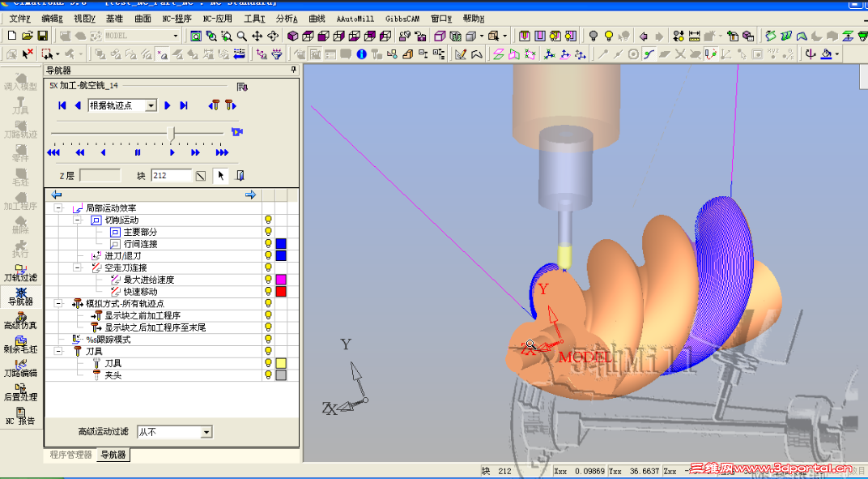Image resolution: width=868 pixels, height=479 pixels.
Task: Open the paint bucket dropdown arrow
Action: point(837,54)
